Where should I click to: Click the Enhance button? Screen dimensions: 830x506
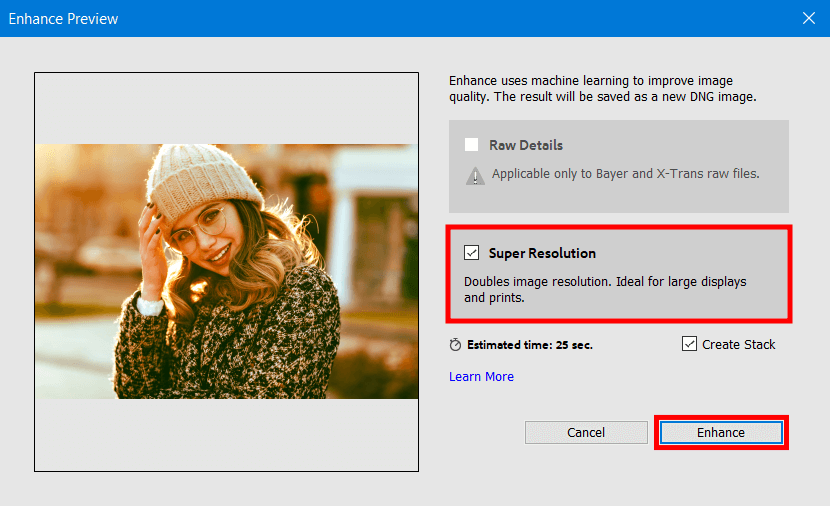[x=721, y=432]
